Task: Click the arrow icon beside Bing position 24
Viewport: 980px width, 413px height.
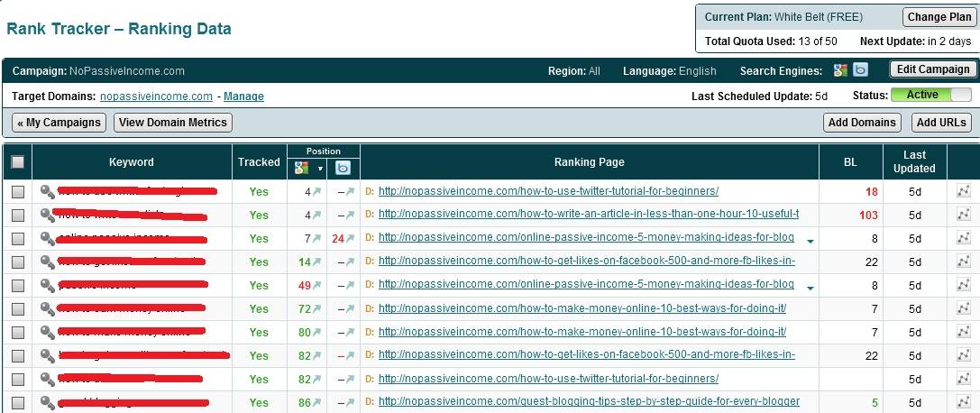Action: 350,239
